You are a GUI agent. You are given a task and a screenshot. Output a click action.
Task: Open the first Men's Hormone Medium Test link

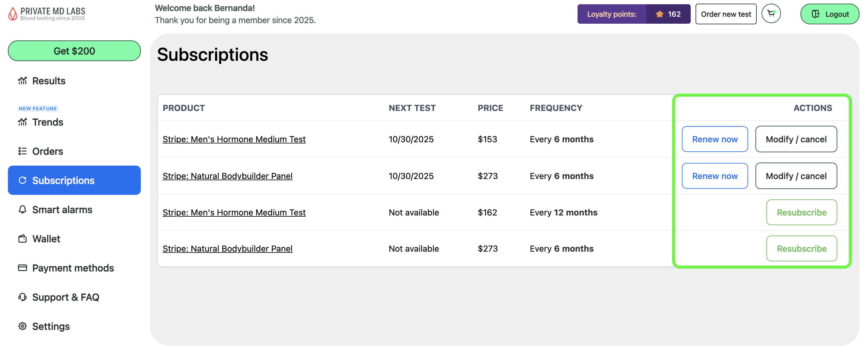234,139
